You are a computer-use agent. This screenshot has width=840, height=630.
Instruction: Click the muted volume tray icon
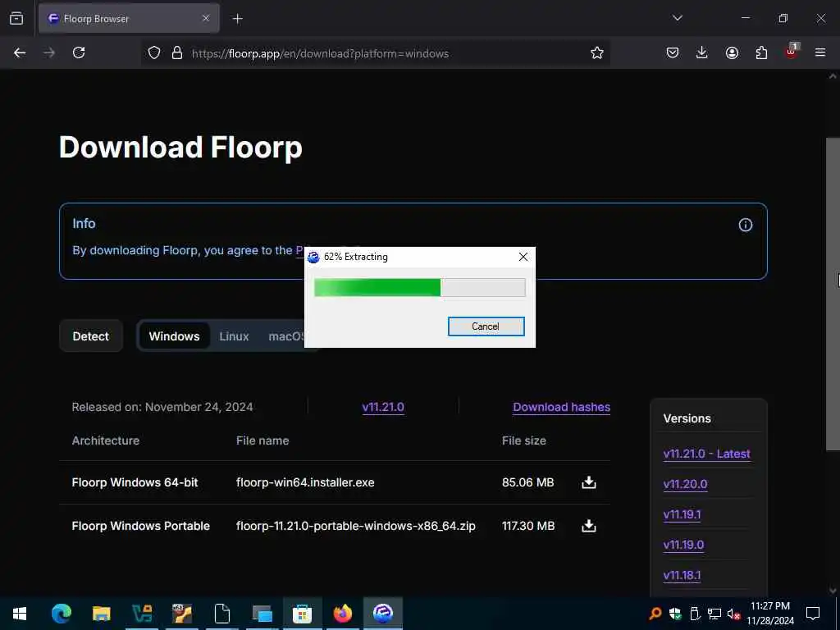(733, 614)
